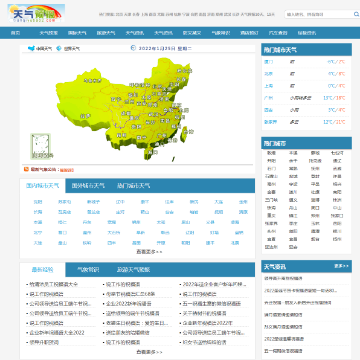Open the 国际天气 navigation item
The height and width of the screenshot is (360, 360).
(77, 33)
